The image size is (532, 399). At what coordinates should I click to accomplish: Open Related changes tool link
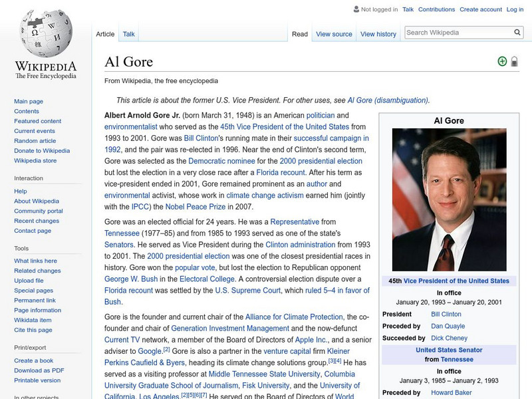point(37,271)
